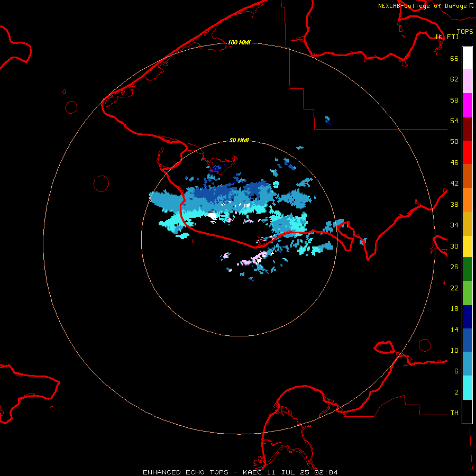Viewport: 476px width, 476px height.
Task: Click the '62' legend value
Action: 454,79
